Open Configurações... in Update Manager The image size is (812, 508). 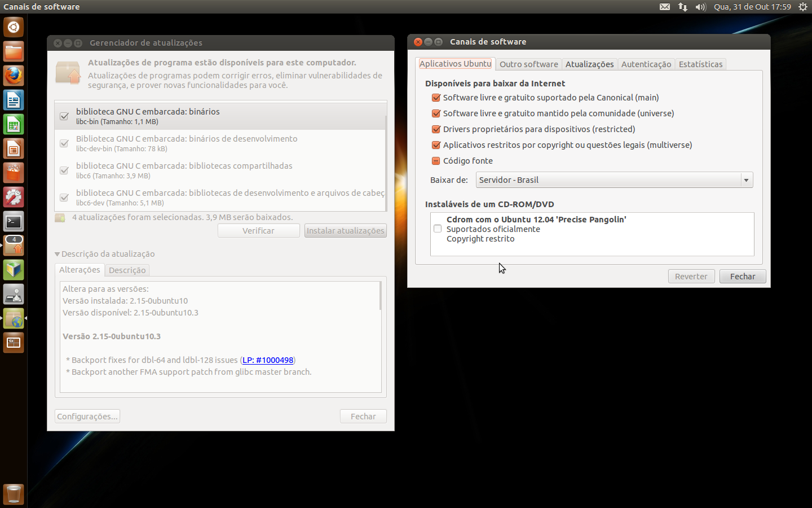[x=87, y=417]
